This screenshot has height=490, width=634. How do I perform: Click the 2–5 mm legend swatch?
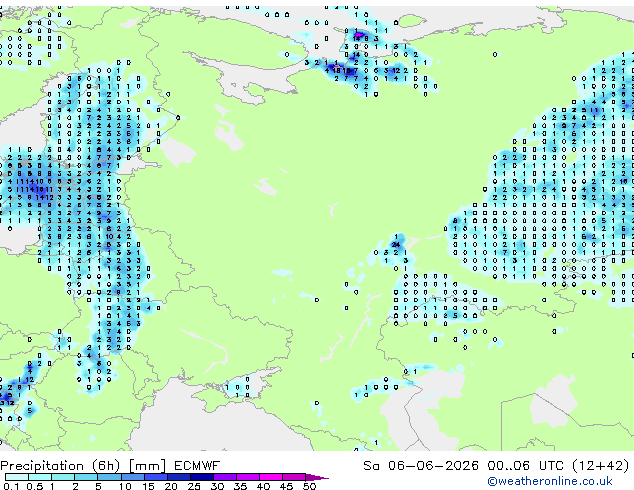[86, 477]
